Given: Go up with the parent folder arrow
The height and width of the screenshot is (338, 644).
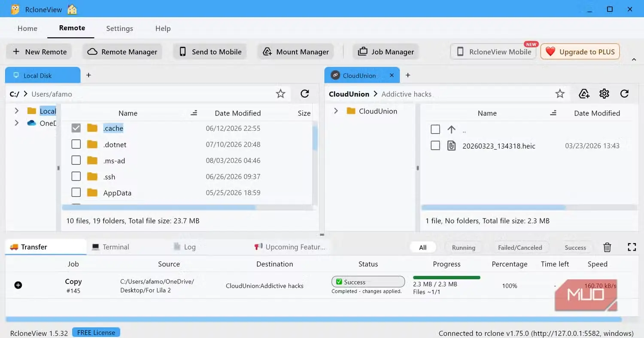Looking at the screenshot, I should [x=451, y=129].
